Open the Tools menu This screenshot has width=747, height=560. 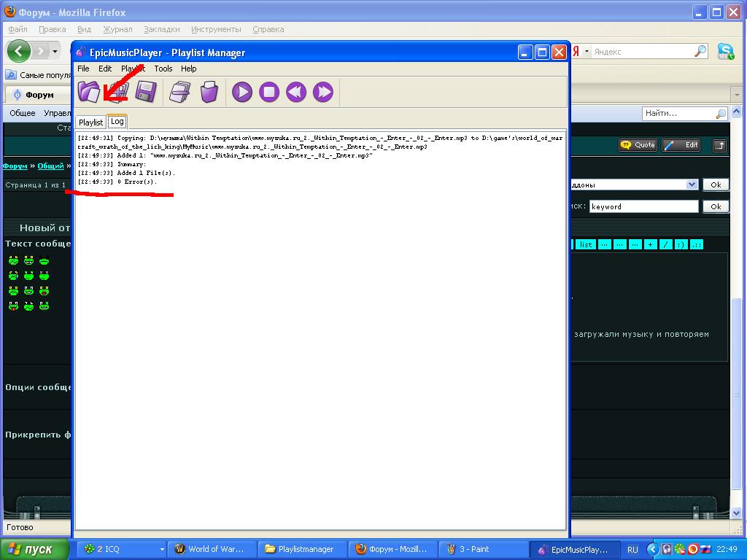click(163, 69)
